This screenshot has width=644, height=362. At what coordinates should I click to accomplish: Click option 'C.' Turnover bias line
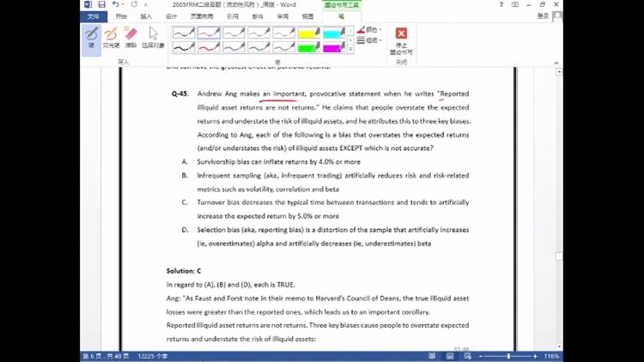[x=325, y=209]
